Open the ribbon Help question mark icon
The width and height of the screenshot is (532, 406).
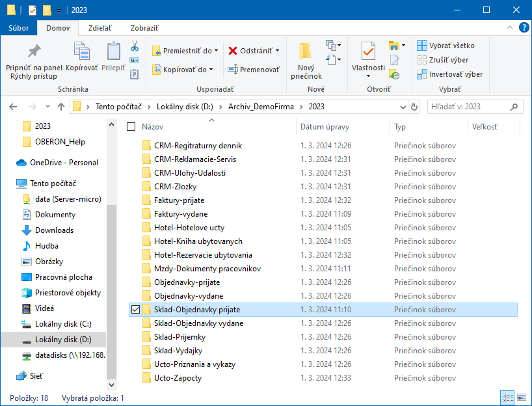point(524,28)
